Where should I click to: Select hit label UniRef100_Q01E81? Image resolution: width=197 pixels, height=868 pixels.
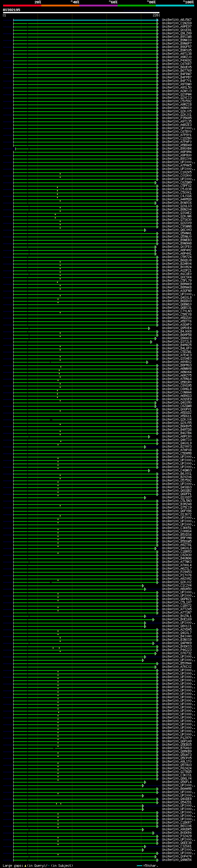(177, 30)
